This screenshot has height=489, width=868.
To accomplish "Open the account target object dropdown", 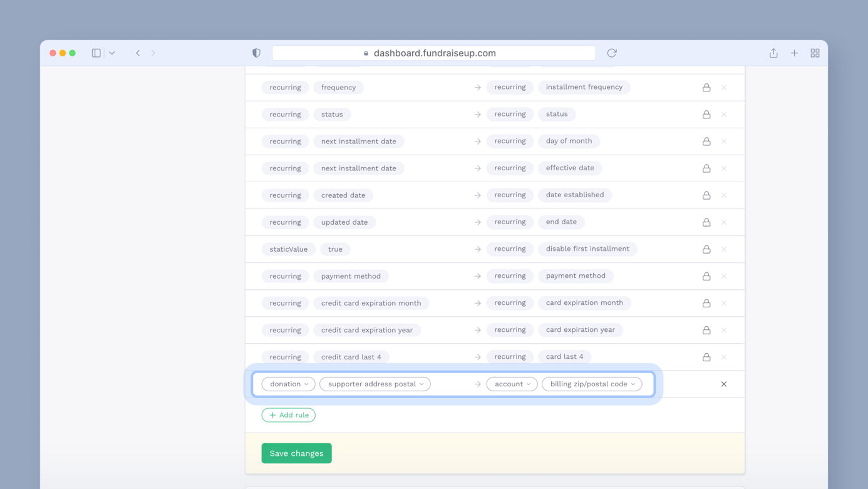I will tap(512, 384).
